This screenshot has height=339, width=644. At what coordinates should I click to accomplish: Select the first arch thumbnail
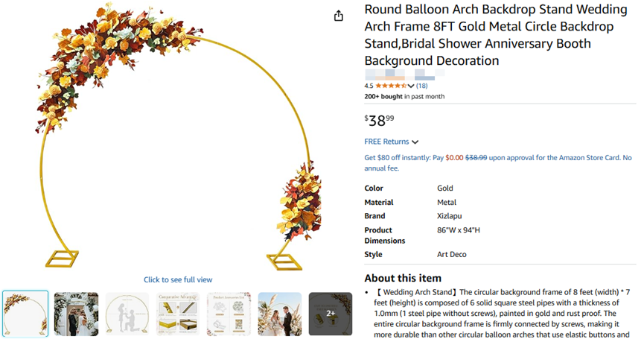[25, 314]
